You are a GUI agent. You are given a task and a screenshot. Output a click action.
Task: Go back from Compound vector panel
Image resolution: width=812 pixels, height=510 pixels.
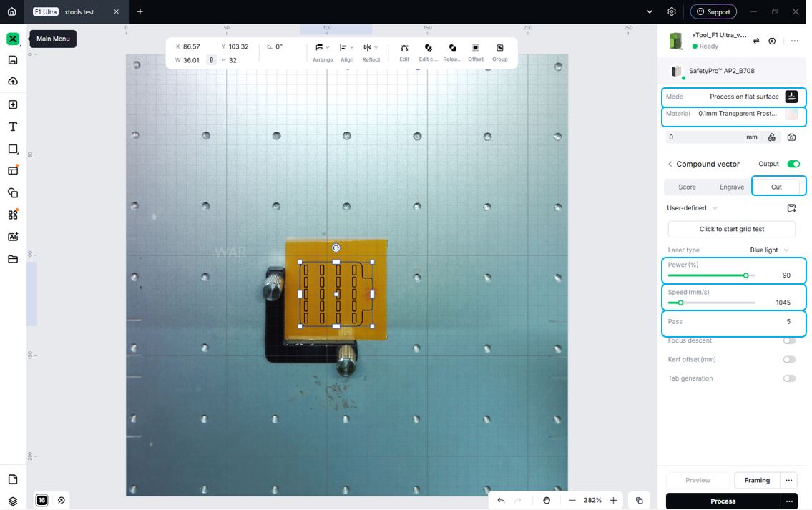tap(670, 164)
